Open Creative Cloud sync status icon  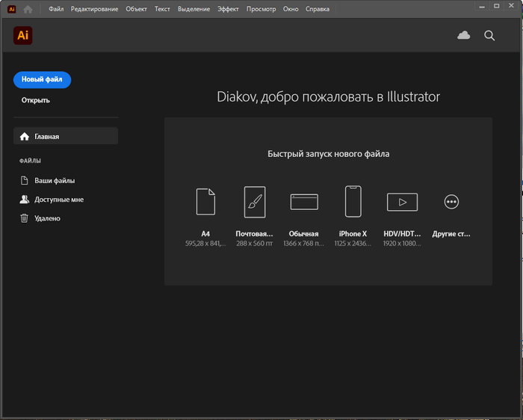[464, 35]
